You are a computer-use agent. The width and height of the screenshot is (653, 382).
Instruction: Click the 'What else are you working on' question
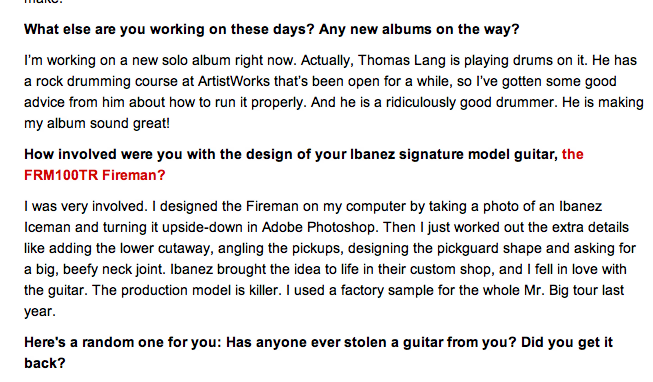(272, 30)
